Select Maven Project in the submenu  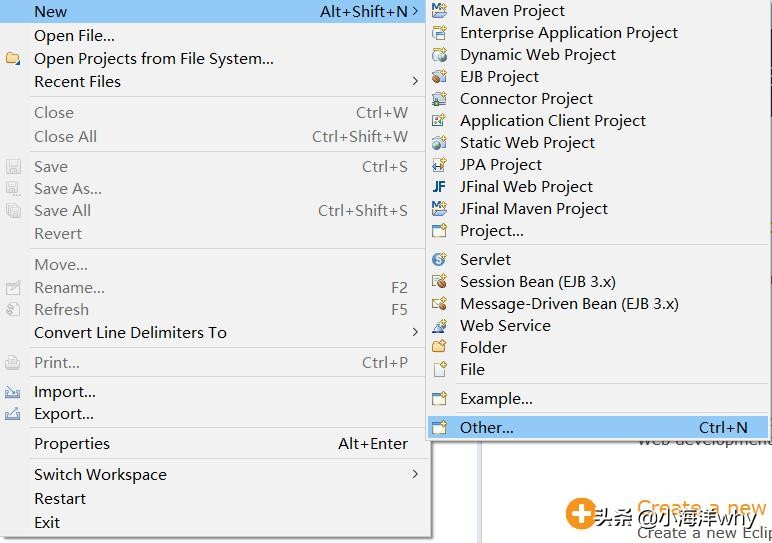[598, 10]
